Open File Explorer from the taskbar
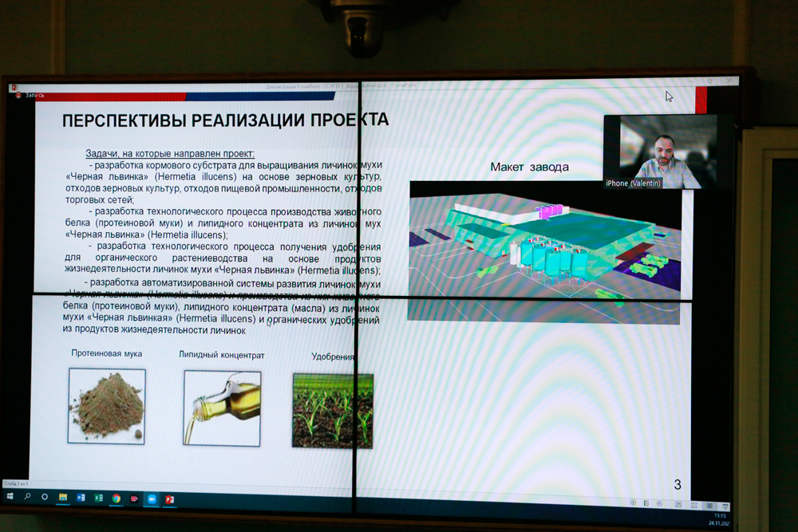The width and height of the screenshot is (798, 532). point(63,497)
